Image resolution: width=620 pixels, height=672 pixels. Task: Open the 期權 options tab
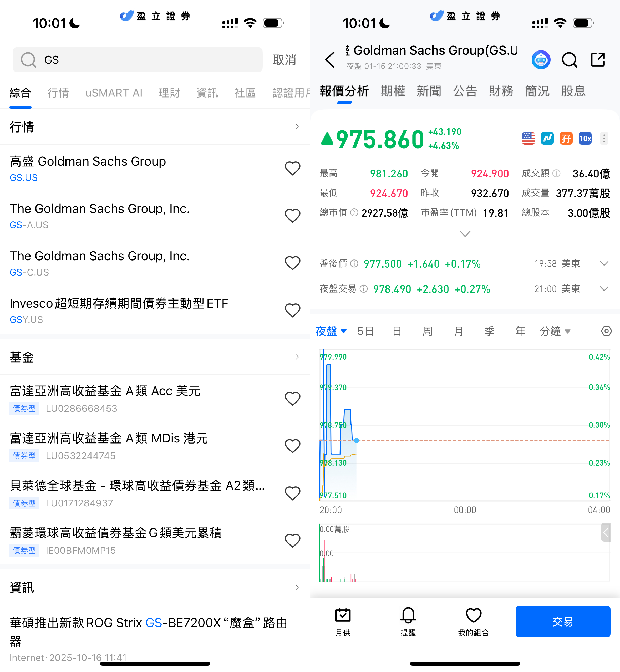393,91
